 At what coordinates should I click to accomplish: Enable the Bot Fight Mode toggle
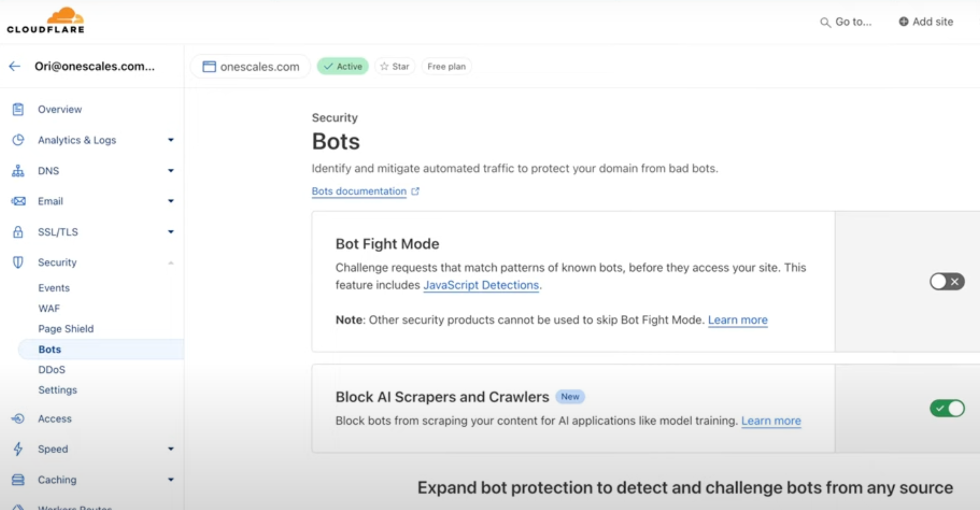947,282
